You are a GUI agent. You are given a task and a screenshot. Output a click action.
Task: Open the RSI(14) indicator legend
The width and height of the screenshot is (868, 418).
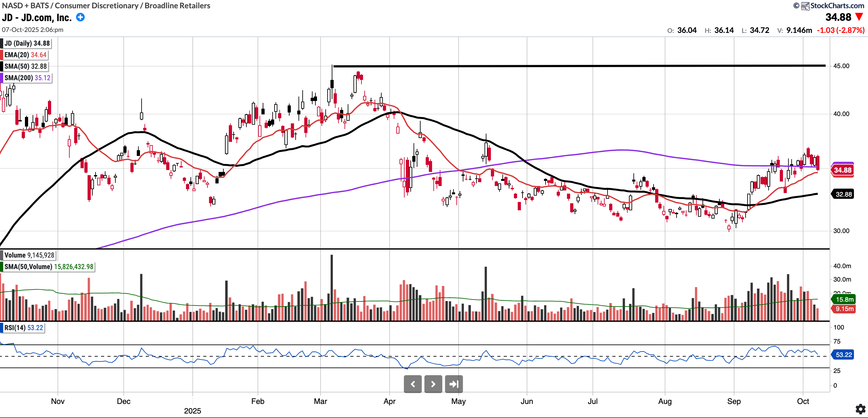click(x=24, y=328)
